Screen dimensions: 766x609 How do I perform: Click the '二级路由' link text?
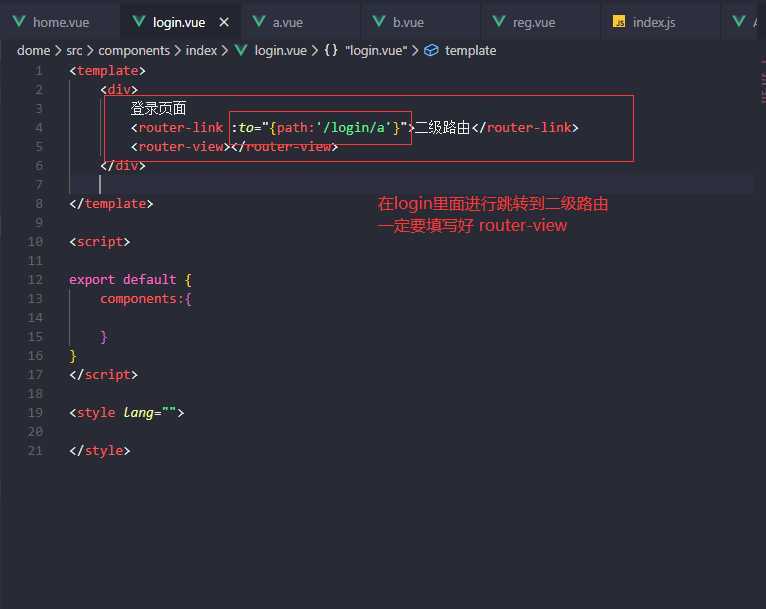pyautogui.click(x=443, y=127)
